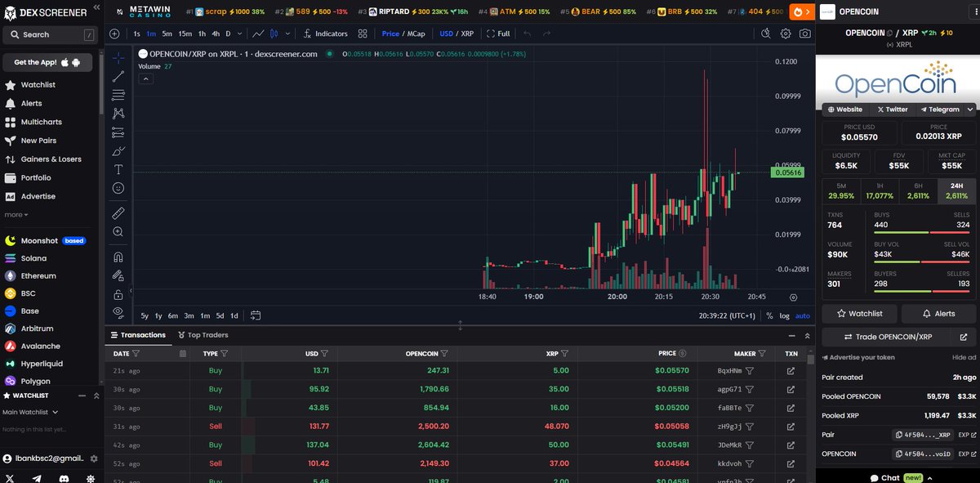Switch to Top Traders tab
Viewport: 980px width, 483px height.
pyautogui.click(x=203, y=335)
